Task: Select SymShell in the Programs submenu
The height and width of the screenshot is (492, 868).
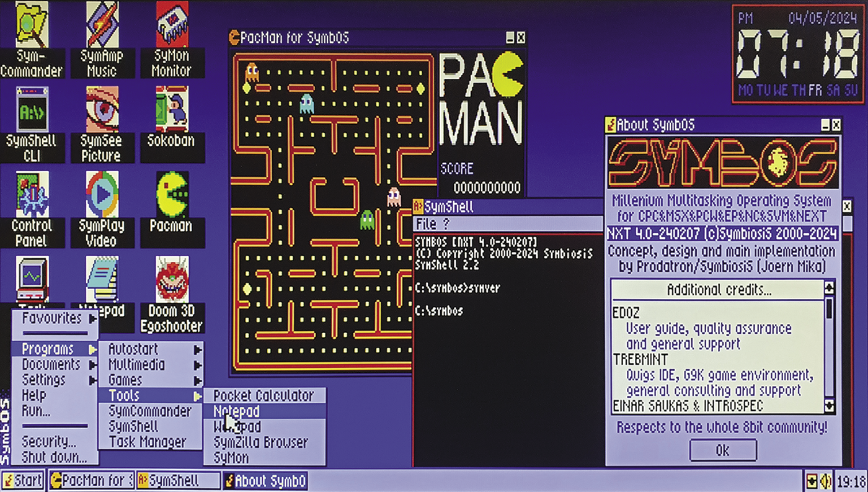Action: click(151, 427)
